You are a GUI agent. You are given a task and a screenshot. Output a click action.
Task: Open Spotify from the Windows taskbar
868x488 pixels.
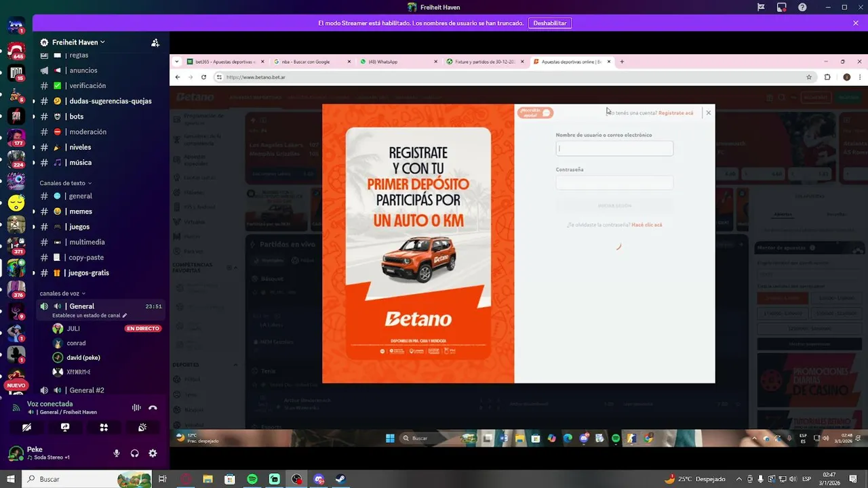pos(252,479)
